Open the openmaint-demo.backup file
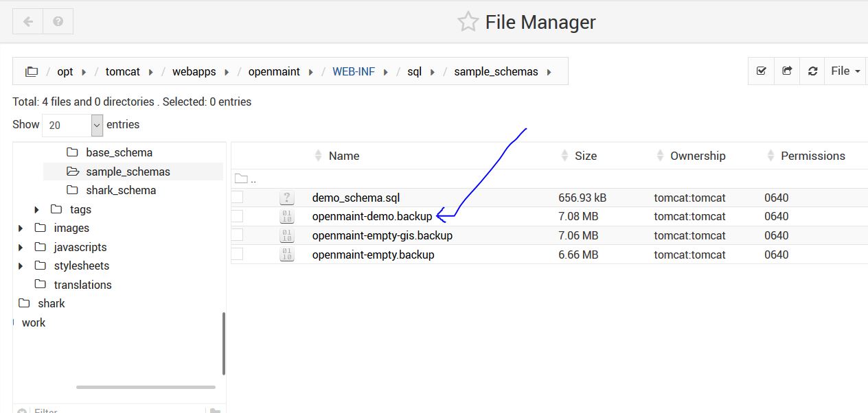Viewport: 868px width, 413px height. coord(372,217)
